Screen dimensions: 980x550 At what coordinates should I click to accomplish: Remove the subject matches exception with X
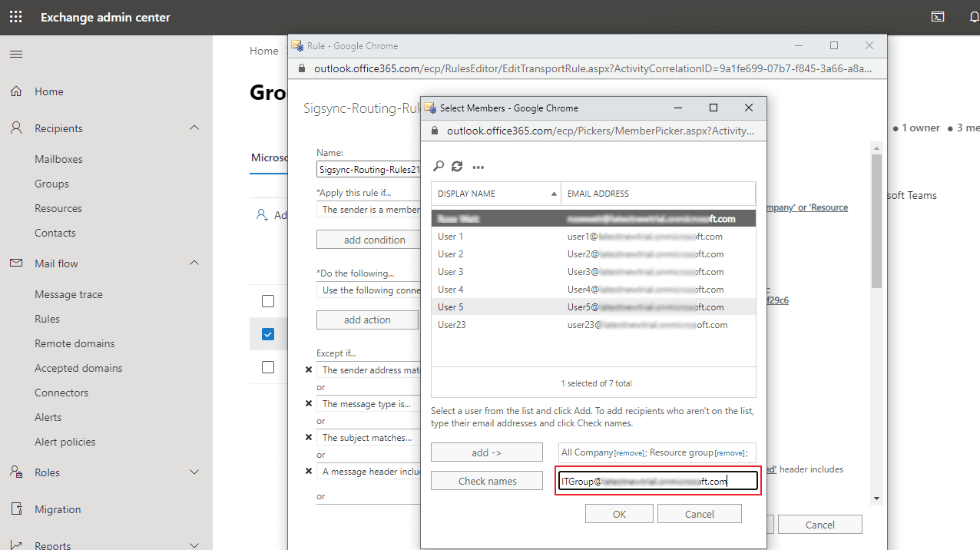click(x=309, y=438)
